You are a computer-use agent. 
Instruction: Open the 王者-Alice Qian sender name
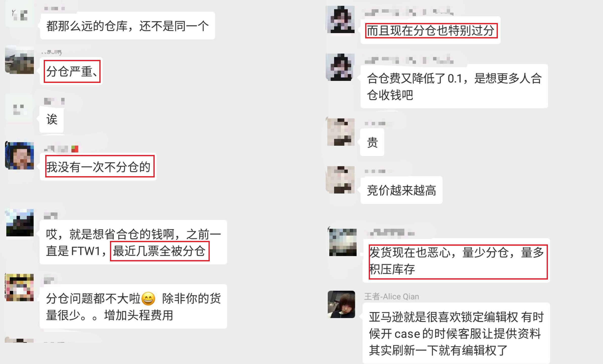pyautogui.click(x=391, y=297)
